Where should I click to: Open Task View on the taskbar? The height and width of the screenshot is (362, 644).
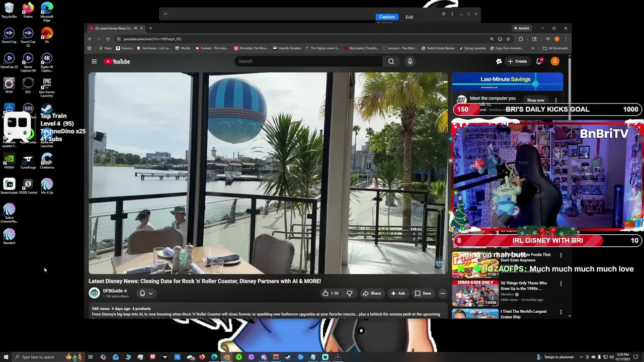pos(90,357)
